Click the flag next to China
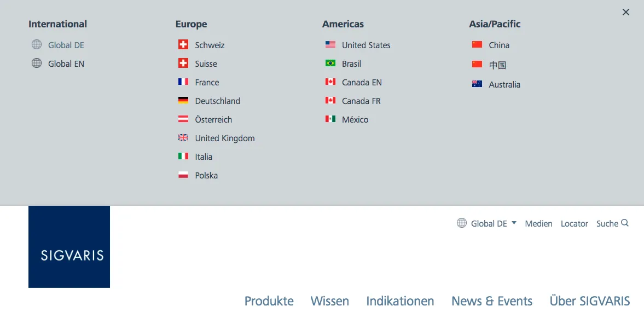The image size is (644, 312). (x=477, y=44)
